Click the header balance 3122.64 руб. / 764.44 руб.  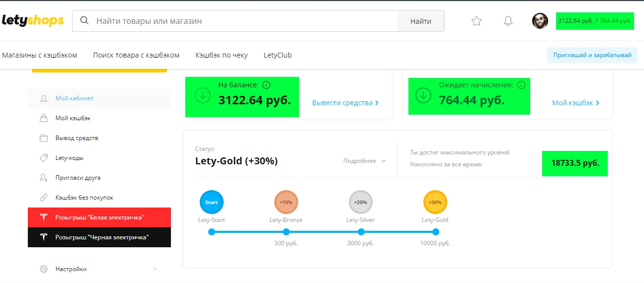595,21
